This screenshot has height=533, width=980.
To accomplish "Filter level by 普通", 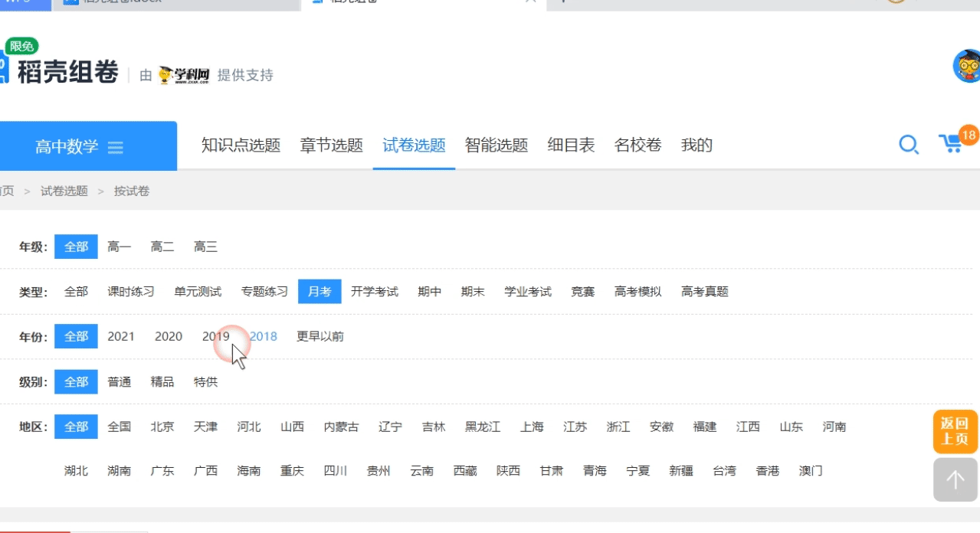I will point(120,381).
